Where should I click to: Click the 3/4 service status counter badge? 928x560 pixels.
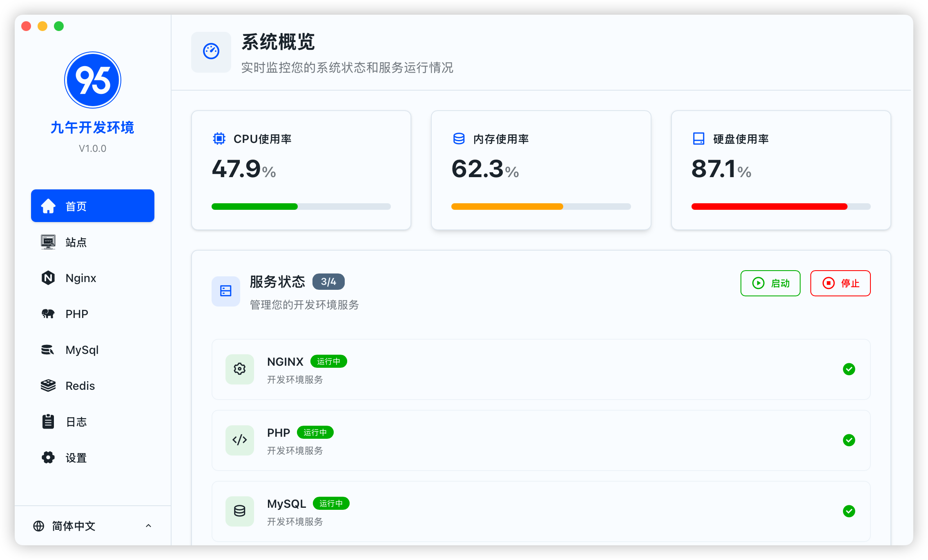coord(328,281)
